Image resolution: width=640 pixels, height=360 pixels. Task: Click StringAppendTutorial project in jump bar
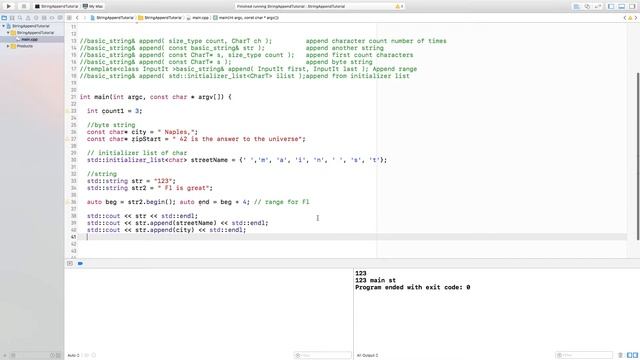coord(112,18)
